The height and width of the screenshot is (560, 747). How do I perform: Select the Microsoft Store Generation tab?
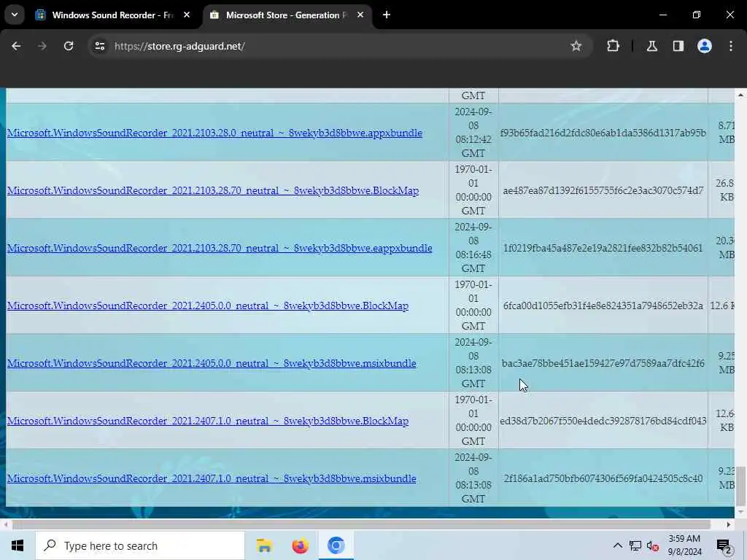(x=287, y=15)
